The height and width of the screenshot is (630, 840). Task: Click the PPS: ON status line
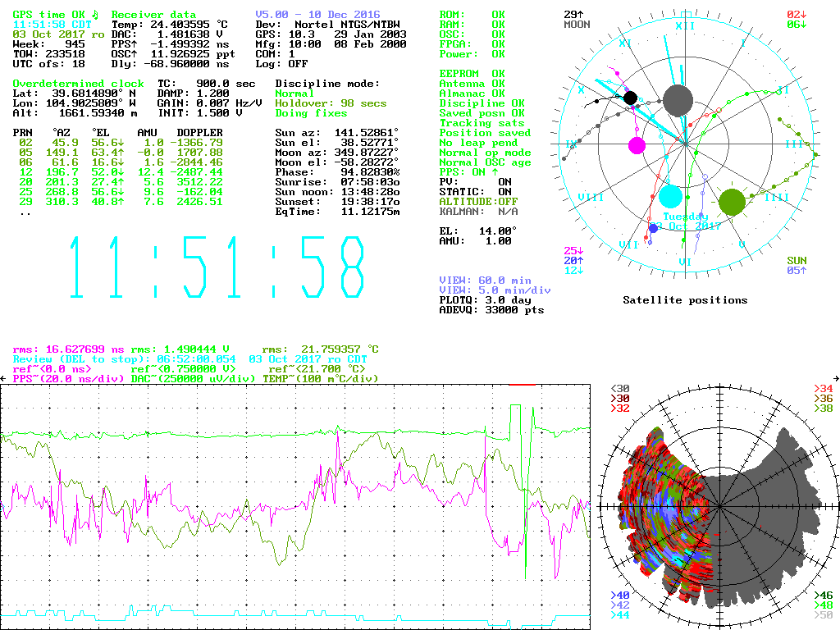pyautogui.click(x=468, y=172)
